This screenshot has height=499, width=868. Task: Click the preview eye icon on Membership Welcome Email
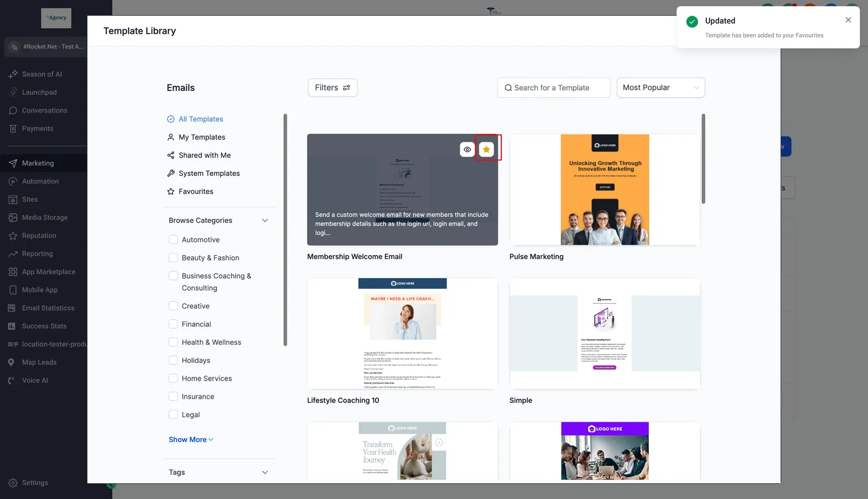tap(467, 149)
